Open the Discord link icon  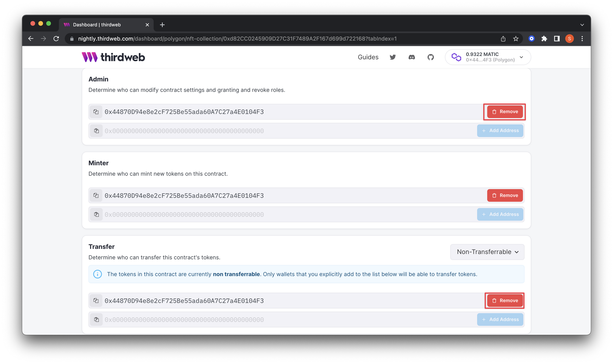[x=412, y=57]
